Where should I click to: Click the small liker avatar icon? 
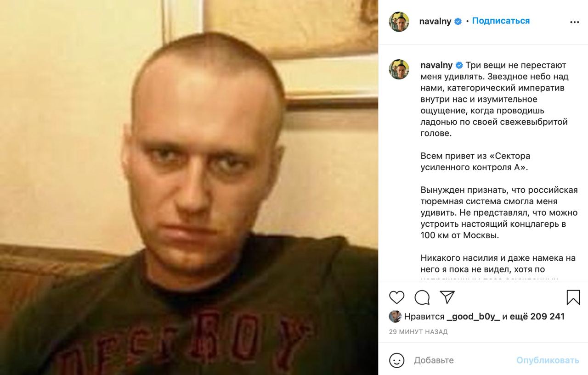tap(395, 316)
